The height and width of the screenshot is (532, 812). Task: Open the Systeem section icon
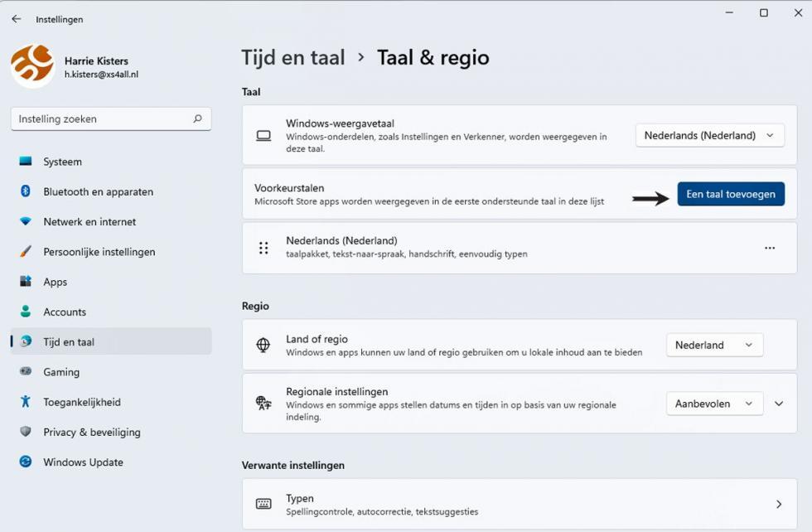[27, 162]
